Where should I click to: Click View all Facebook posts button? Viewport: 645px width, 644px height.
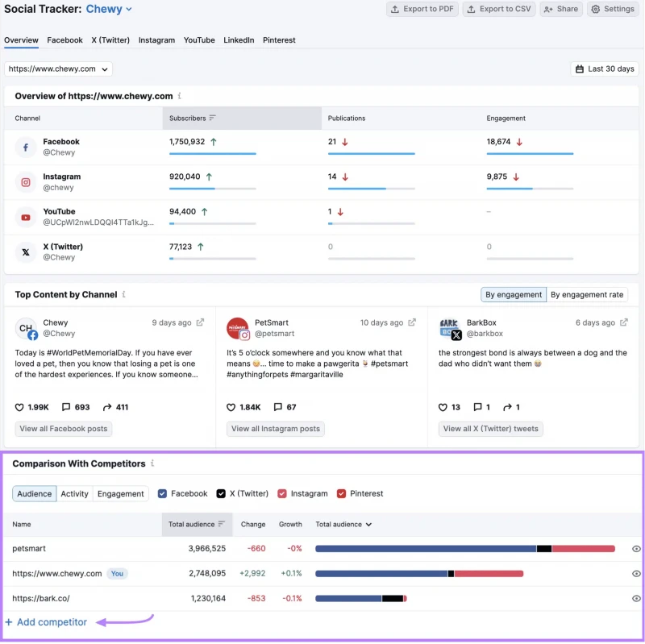(x=64, y=429)
